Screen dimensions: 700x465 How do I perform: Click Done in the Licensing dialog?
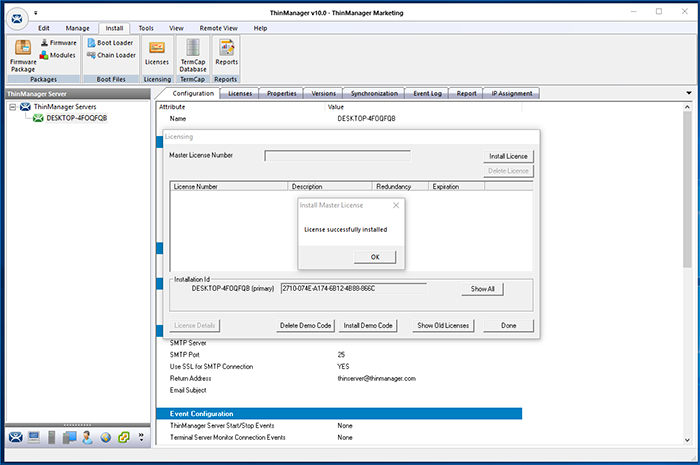[x=508, y=325]
